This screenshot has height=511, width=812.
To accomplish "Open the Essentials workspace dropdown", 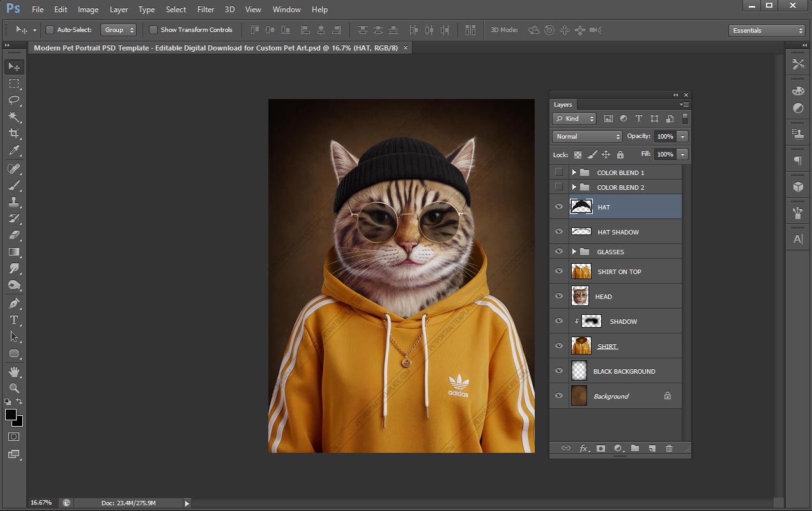I will (767, 30).
